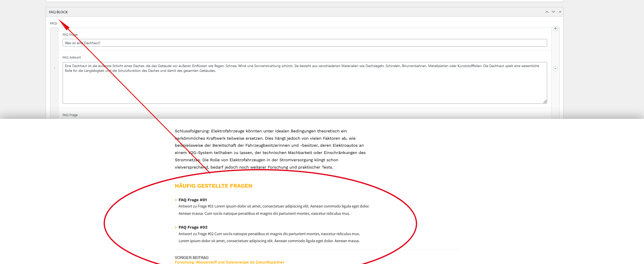Click the FAQ BLOCK panel title
Screen dimensions: 644x264
[x=58, y=12]
